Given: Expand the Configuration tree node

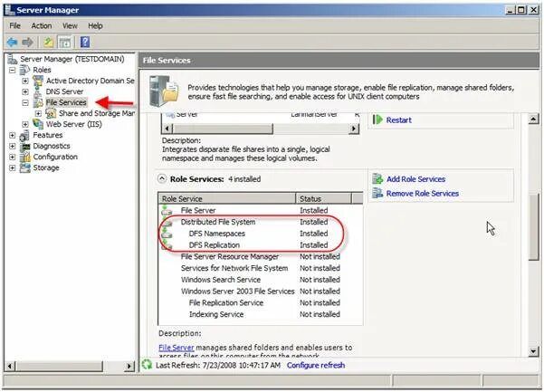Looking at the screenshot, I should (x=13, y=157).
